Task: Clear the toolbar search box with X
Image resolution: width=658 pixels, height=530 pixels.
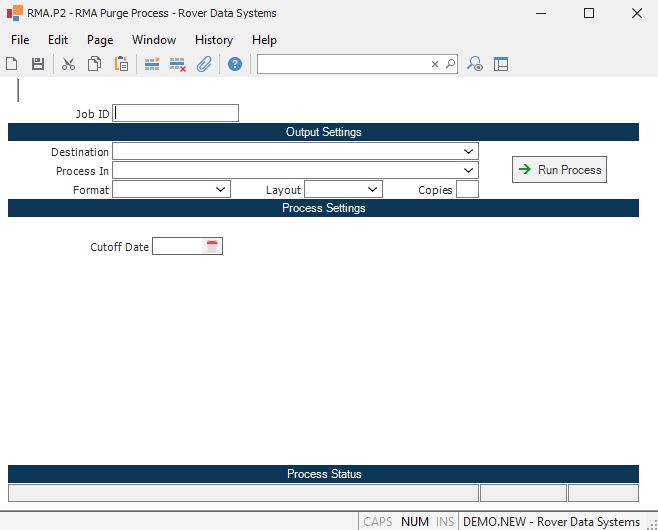Action: [435, 64]
